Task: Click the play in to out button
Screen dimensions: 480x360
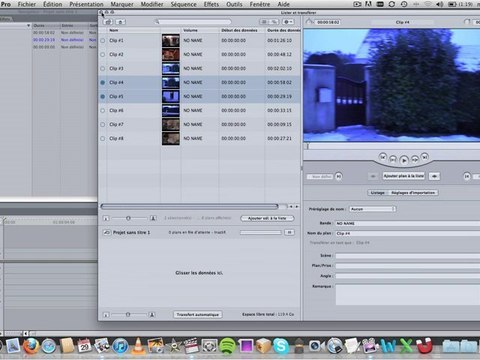Action: point(415,159)
